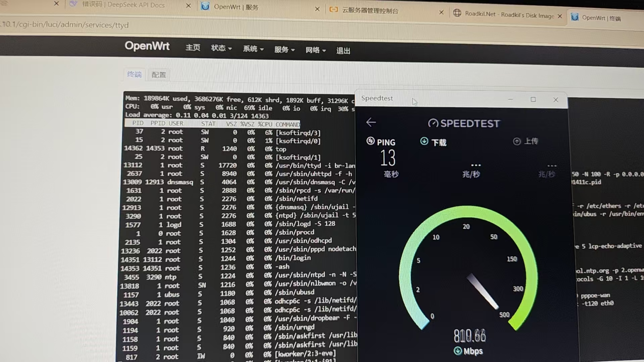This screenshot has width=644, height=362.
Task: Expand the 服务 dropdown menu
Action: pos(284,50)
